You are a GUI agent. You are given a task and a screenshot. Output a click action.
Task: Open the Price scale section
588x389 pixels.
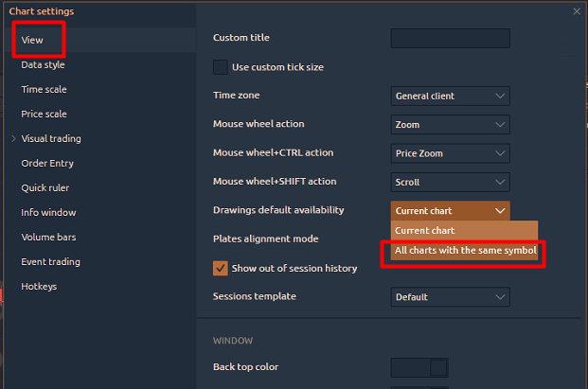pyautogui.click(x=44, y=114)
